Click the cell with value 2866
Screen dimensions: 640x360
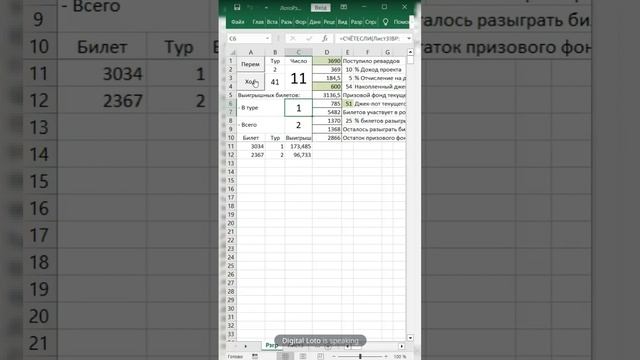(327, 138)
